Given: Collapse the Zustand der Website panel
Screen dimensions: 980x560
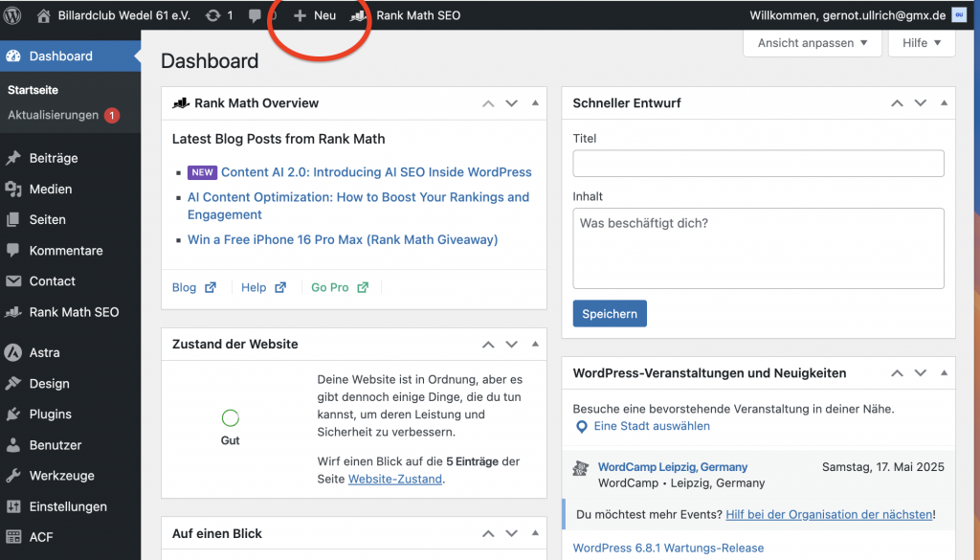Looking at the screenshot, I should pos(535,345).
